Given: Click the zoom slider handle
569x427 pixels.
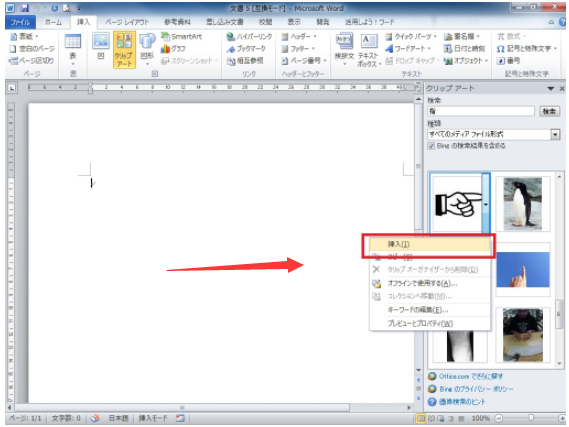Looking at the screenshot, I should pyautogui.click(x=531, y=418).
